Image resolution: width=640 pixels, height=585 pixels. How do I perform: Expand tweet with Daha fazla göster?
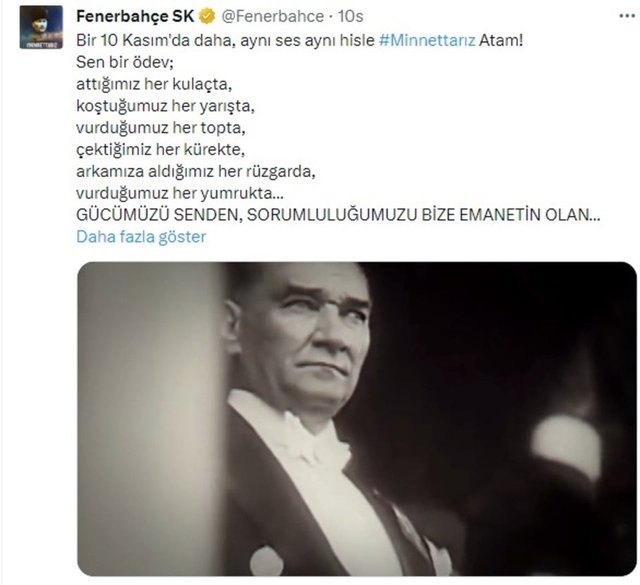point(141,237)
